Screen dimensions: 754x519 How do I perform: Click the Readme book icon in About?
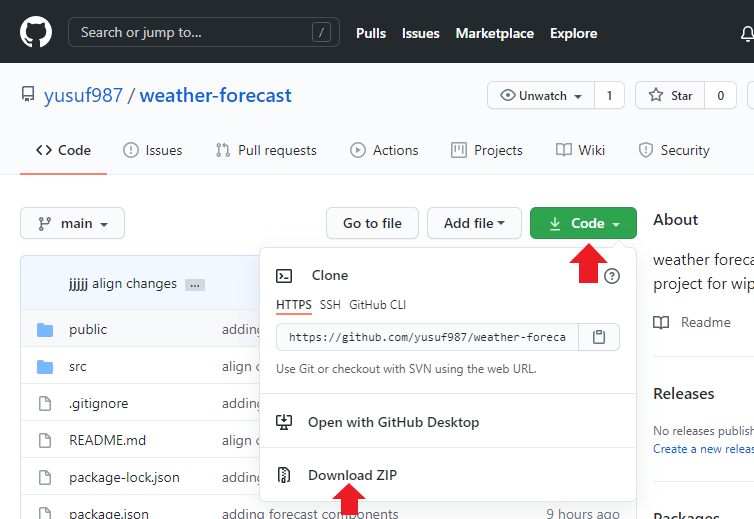(661, 322)
